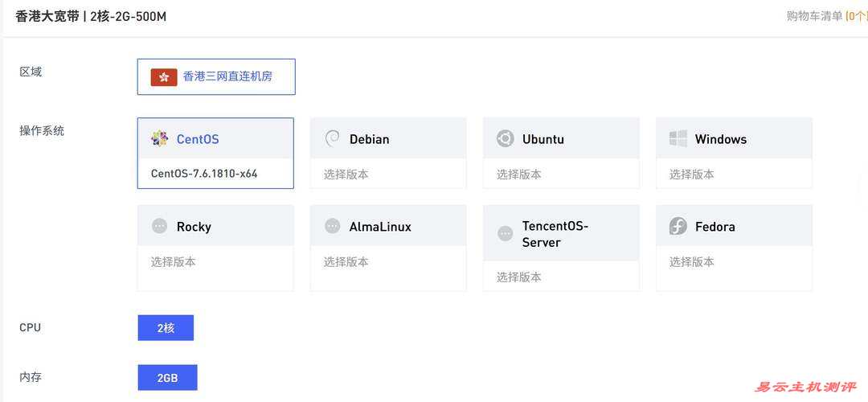Select the 2GB memory option
The width and height of the screenshot is (868, 402).
tap(167, 378)
